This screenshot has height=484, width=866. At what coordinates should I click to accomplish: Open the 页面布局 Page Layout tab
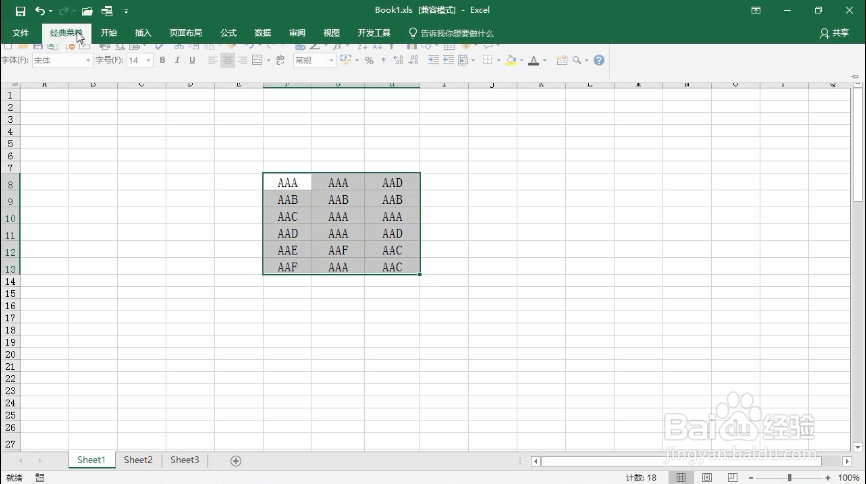point(186,33)
